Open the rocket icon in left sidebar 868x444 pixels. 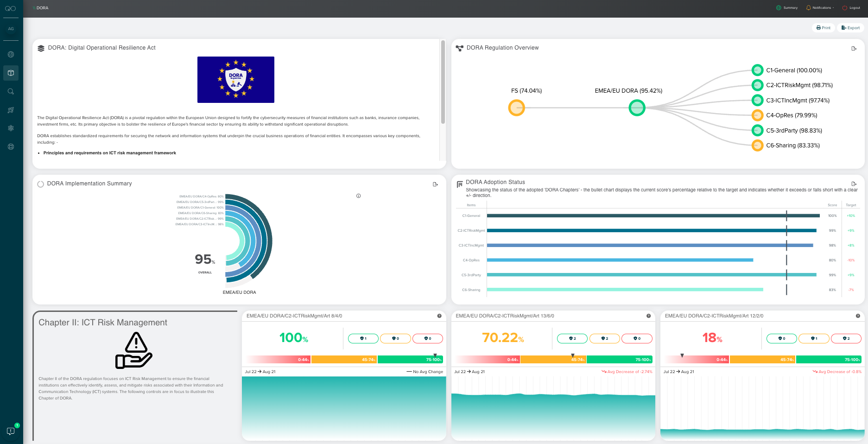(x=11, y=110)
